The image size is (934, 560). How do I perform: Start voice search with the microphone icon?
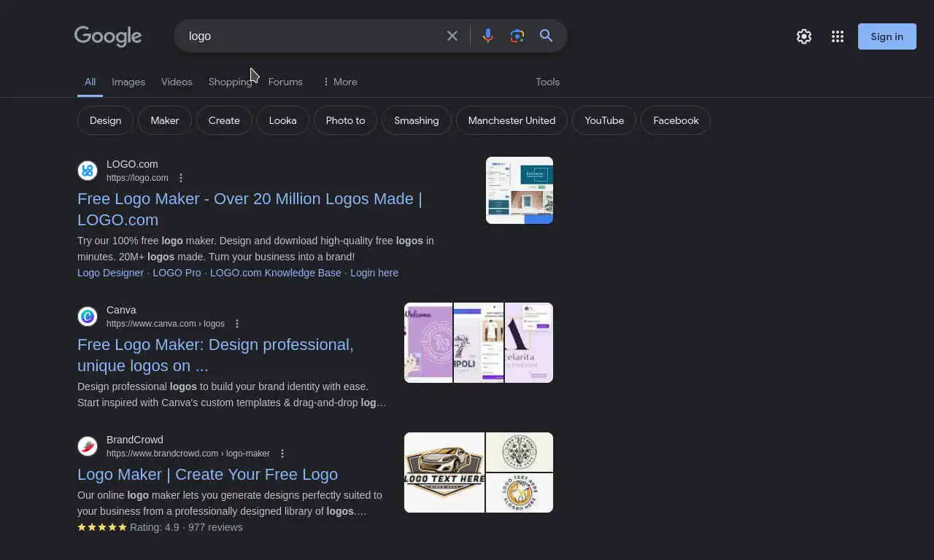(x=488, y=36)
